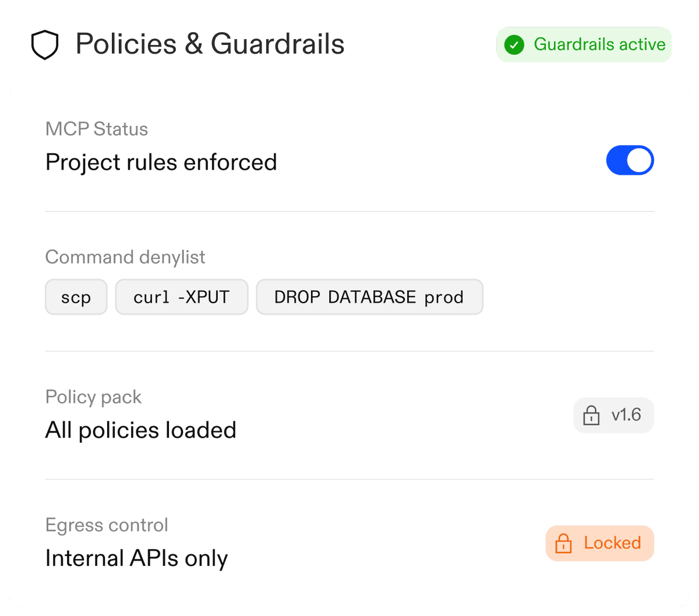
Task: Select the curl -XPUT denylist chip
Action: tap(181, 297)
